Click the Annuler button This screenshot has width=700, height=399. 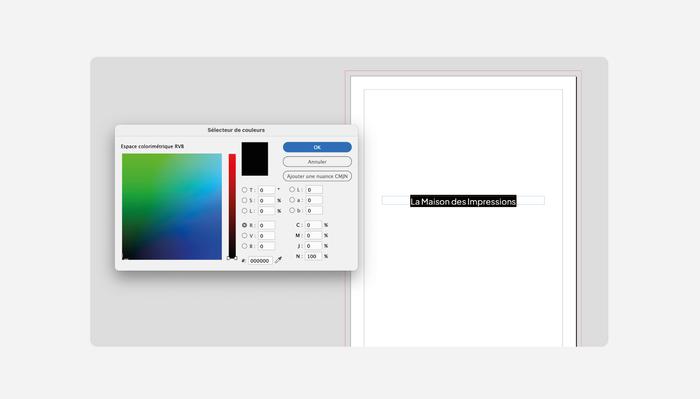pos(317,162)
